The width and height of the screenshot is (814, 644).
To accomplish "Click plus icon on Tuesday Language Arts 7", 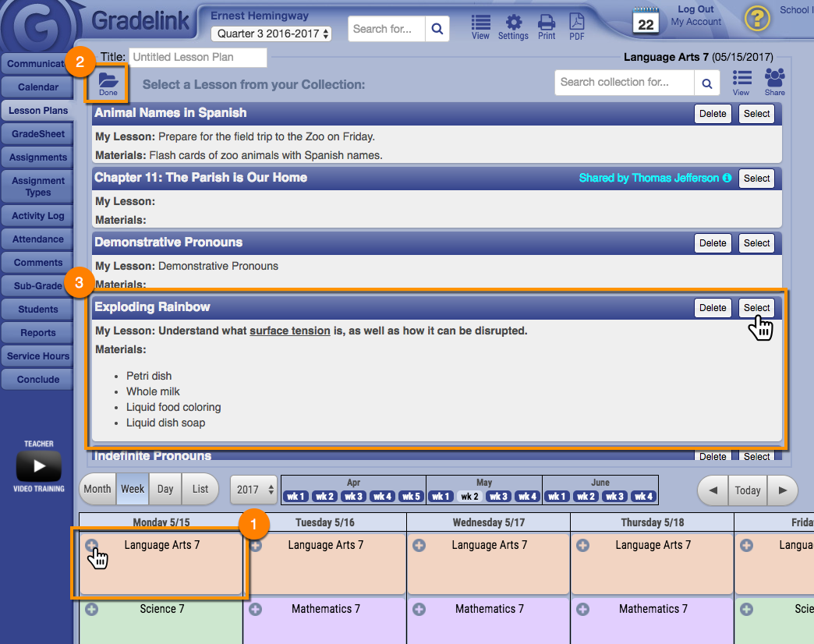I will tap(256, 546).
